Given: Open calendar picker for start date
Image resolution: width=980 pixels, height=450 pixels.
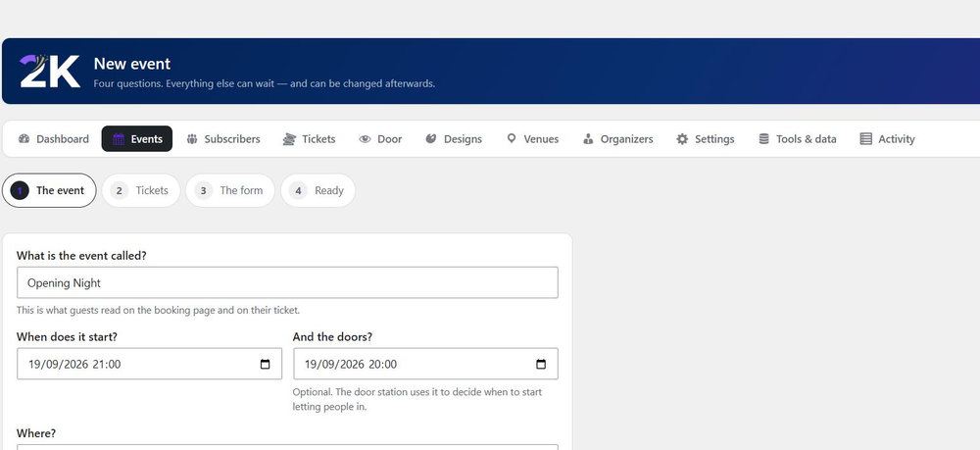Looking at the screenshot, I should 265,364.
